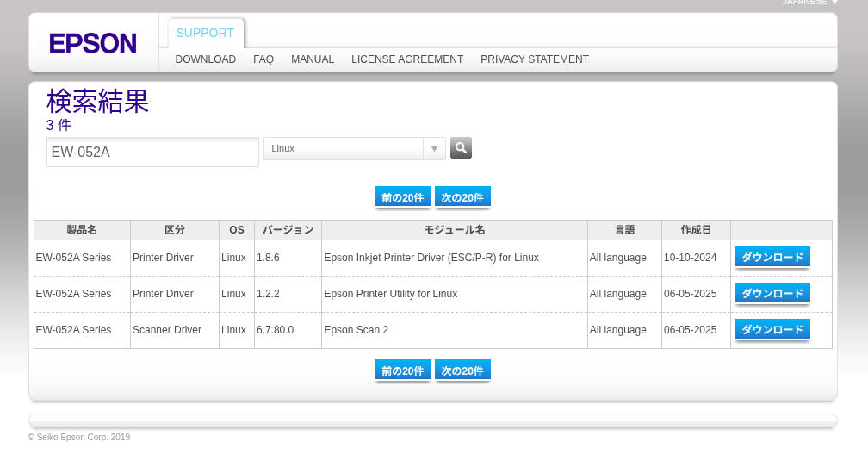Click top 前の20件 previous page button
This screenshot has width=868, height=461.
click(403, 197)
